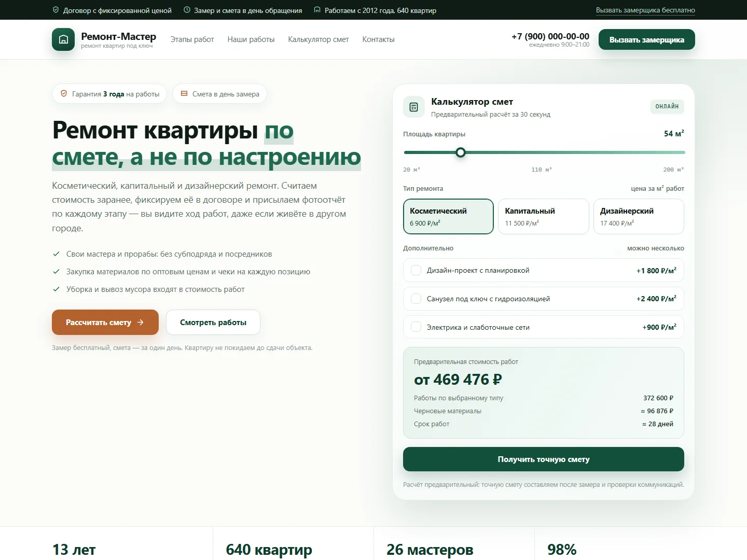This screenshot has width=747, height=560.
Task: Click checkmark icon beside Уборка и вывоз мусора
Action: coord(56,289)
